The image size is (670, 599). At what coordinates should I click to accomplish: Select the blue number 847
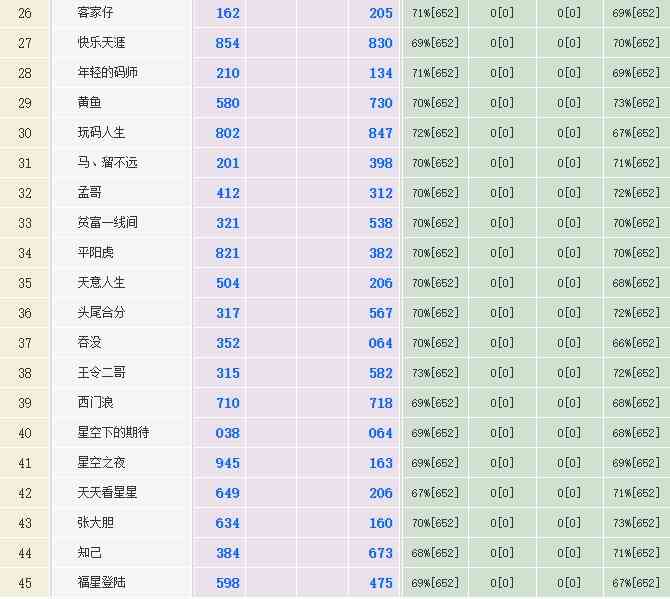click(380, 133)
